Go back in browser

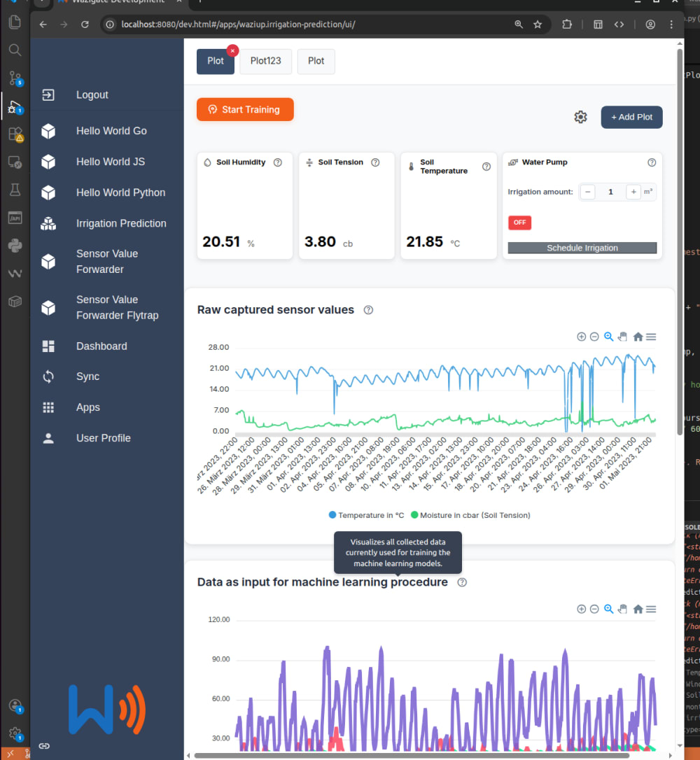[x=43, y=24]
